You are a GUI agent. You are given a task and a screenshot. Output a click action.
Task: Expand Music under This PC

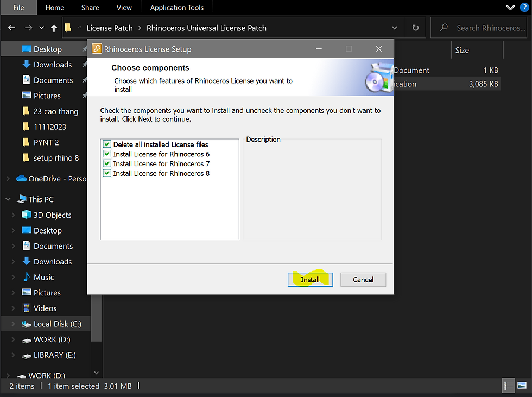[13, 278]
